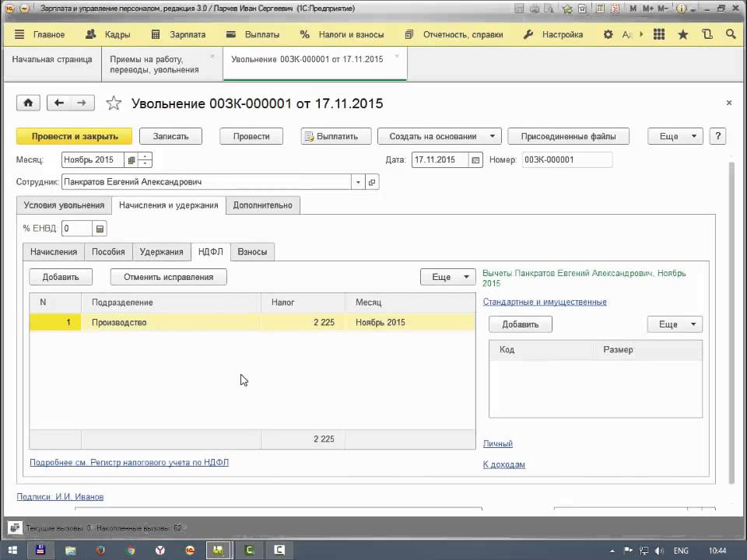Screen dimensions: 747x560
Task: Click the search magnifier icon
Action: [x=731, y=34]
